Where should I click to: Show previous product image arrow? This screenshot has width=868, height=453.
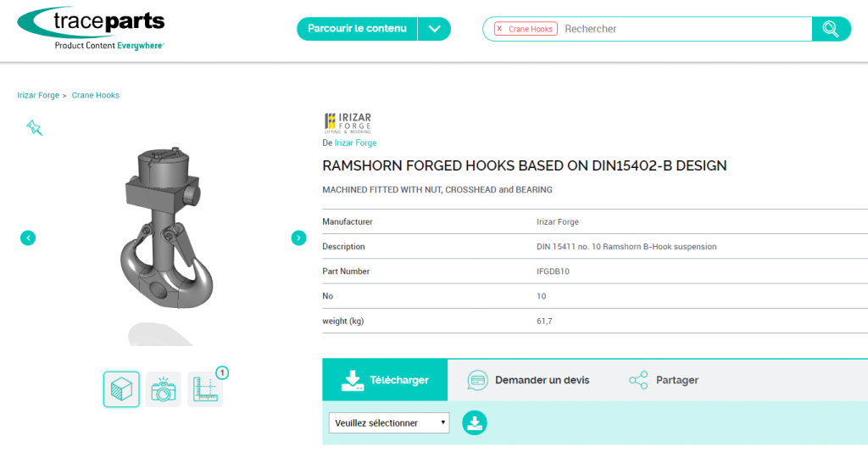[x=28, y=238]
